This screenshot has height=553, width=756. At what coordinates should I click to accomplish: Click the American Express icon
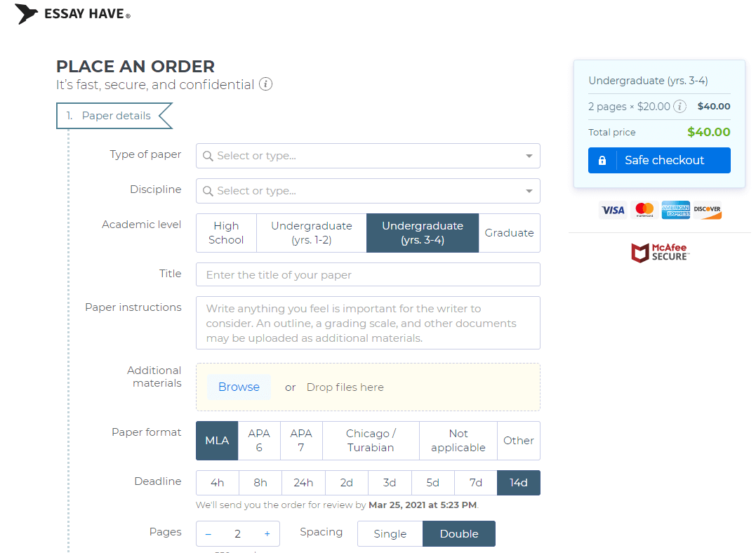[x=675, y=210]
